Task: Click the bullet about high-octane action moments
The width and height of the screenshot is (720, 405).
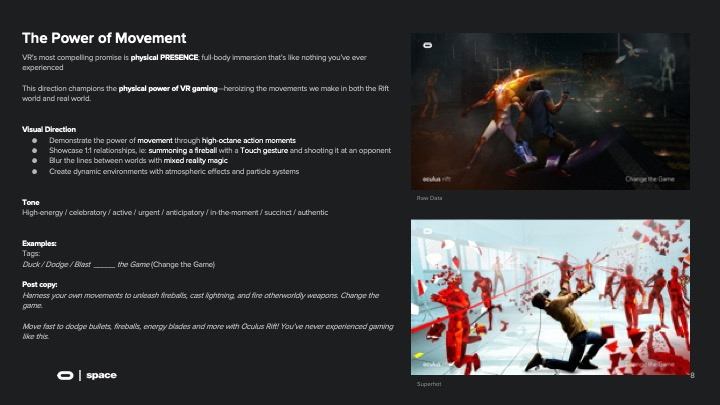Action: point(172,141)
